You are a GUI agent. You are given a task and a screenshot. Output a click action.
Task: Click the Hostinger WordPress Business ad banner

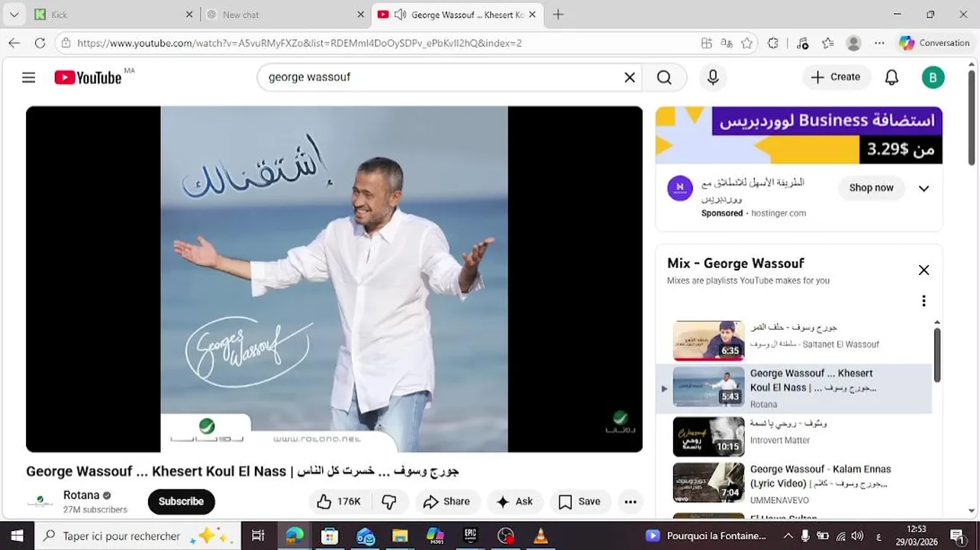(x=799, y=135)
